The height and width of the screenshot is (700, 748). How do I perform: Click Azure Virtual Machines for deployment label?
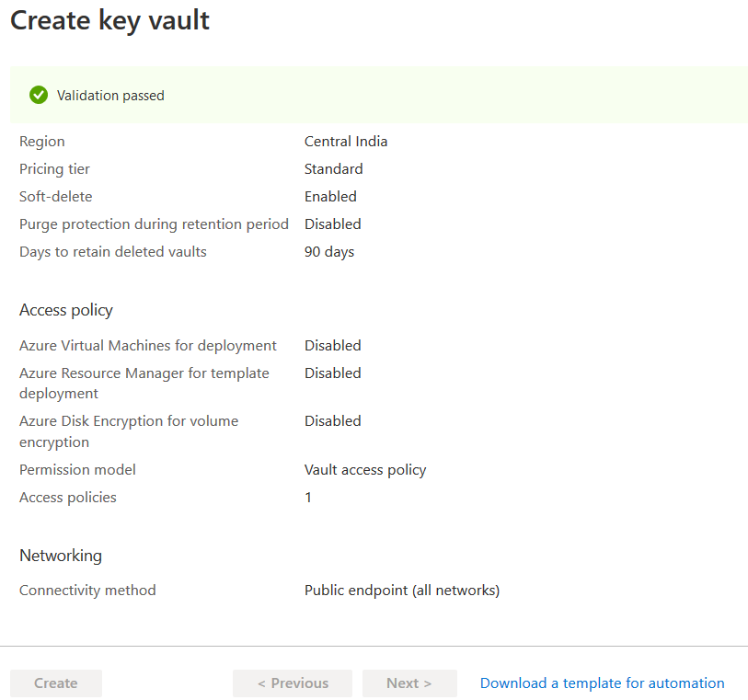coord(148,346)
